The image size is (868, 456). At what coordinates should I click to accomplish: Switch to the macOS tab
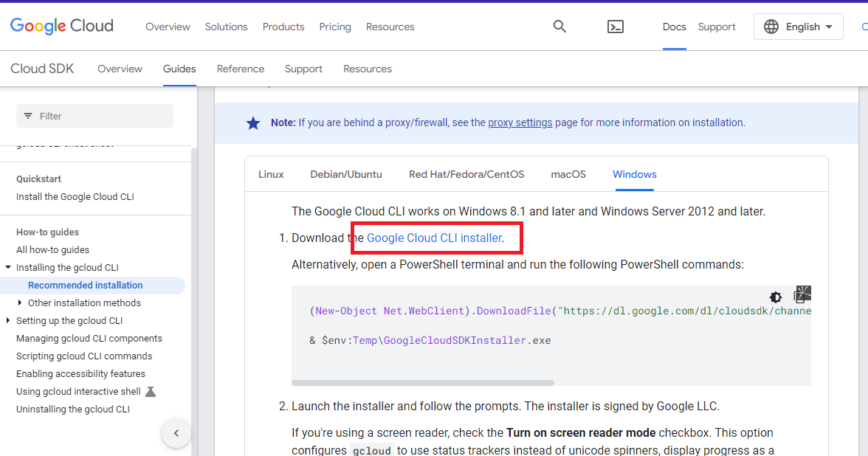[568, 174]
